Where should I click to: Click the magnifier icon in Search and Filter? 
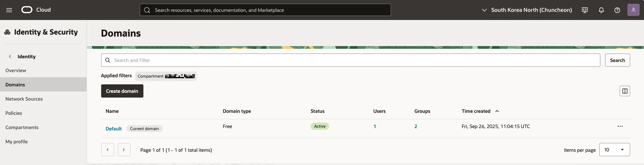pos(108,60)
